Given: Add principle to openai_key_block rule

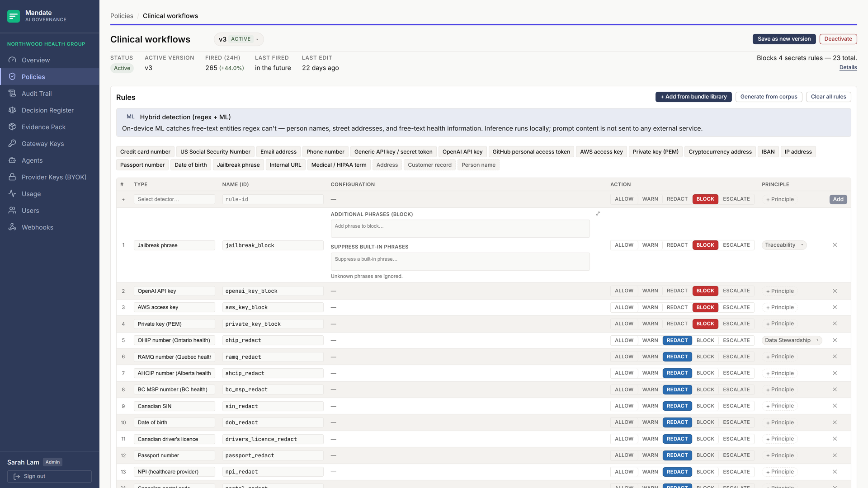Looking at the screenshot, I should [780, 291].
